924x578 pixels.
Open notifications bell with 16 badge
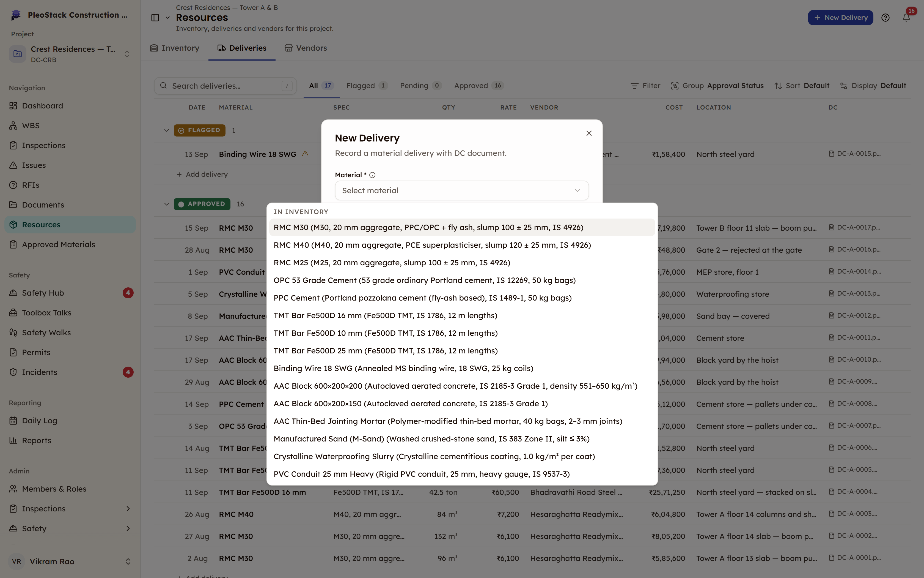point(906,18)
